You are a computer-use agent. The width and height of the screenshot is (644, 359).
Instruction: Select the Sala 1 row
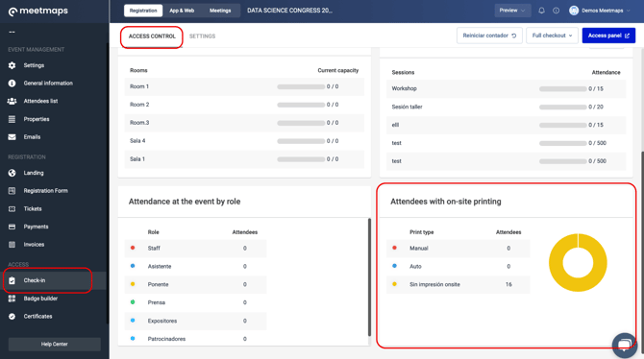click(244, 159)
